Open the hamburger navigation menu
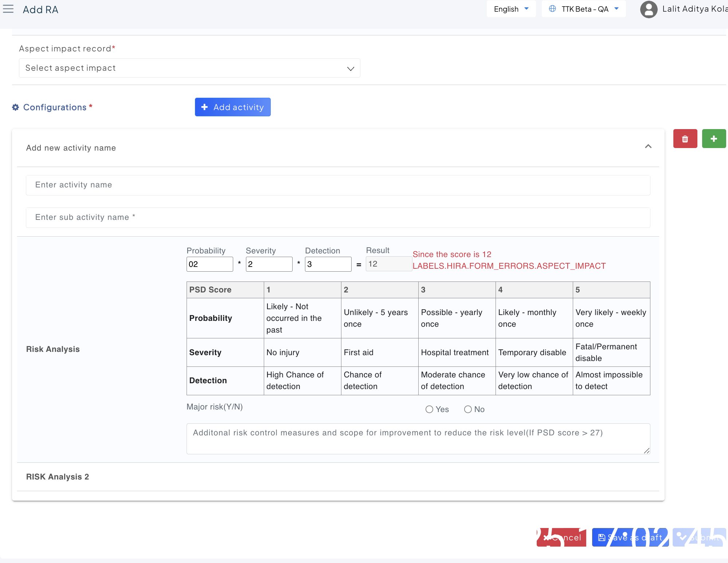This screenshot has width=728, height=563. coord(8,9)
